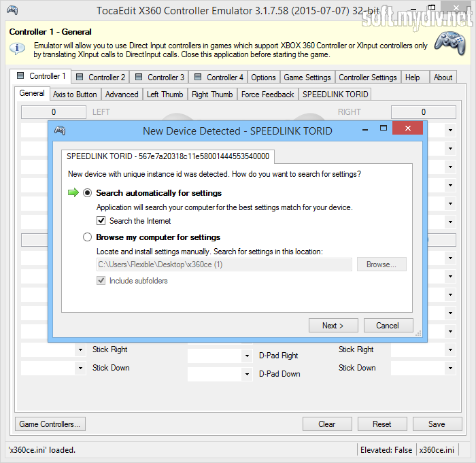
Task: Click Cancel in the device dialog
Action: click(x=388, y=326)
